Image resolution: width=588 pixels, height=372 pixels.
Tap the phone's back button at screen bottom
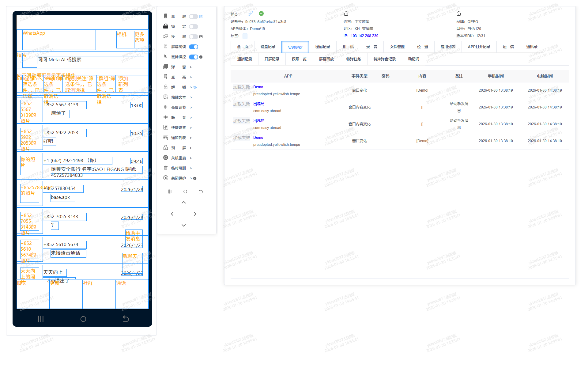126,319
